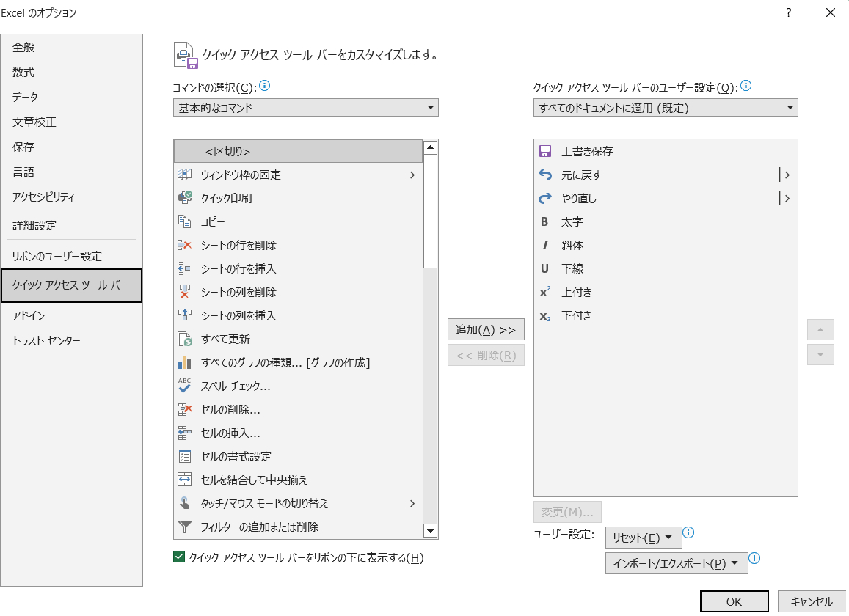
Task: Select the タッチ/マウス モードの切り替え icon
Action: [x=185, y=503]
